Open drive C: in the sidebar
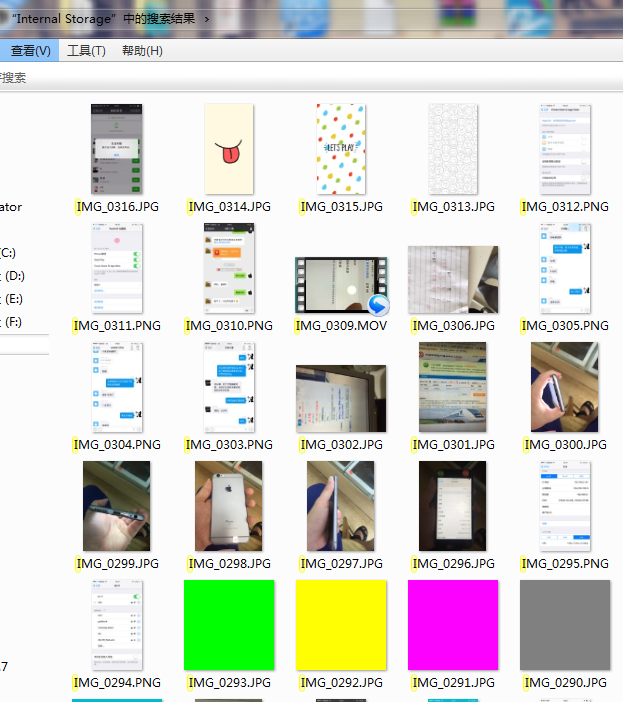623x702 pixels. coord(8,253)
